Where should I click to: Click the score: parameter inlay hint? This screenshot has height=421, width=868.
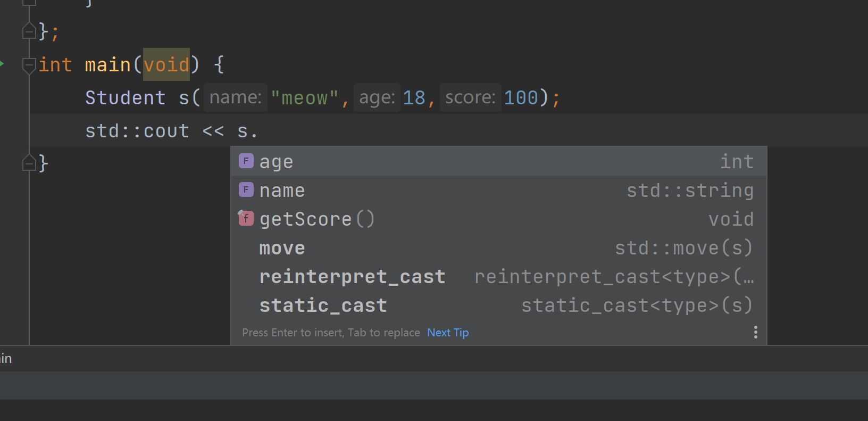pos(470,97)
